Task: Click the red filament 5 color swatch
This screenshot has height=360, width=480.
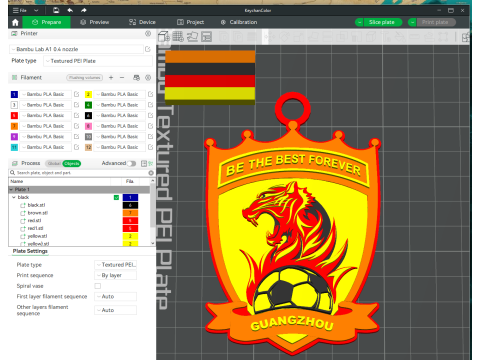Action: pos(14,116)
